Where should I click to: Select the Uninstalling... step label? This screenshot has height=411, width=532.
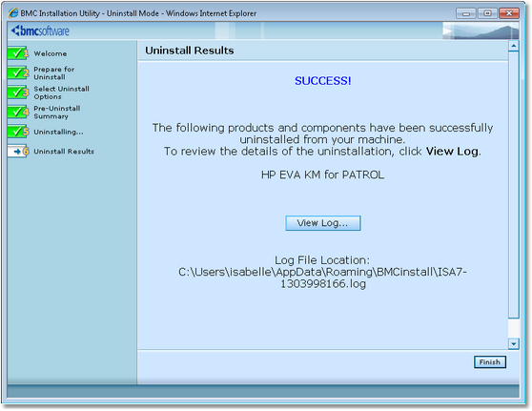58,132
